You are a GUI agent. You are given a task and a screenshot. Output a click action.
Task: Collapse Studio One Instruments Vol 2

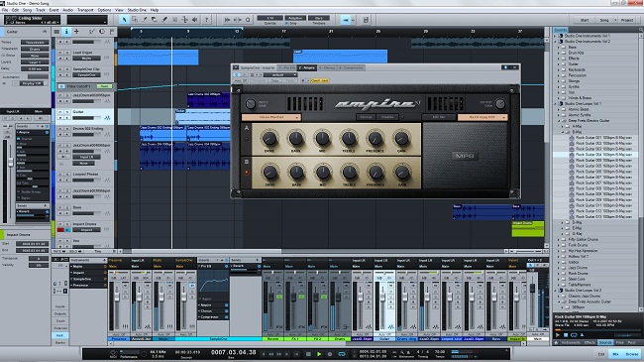coord(555,42)
